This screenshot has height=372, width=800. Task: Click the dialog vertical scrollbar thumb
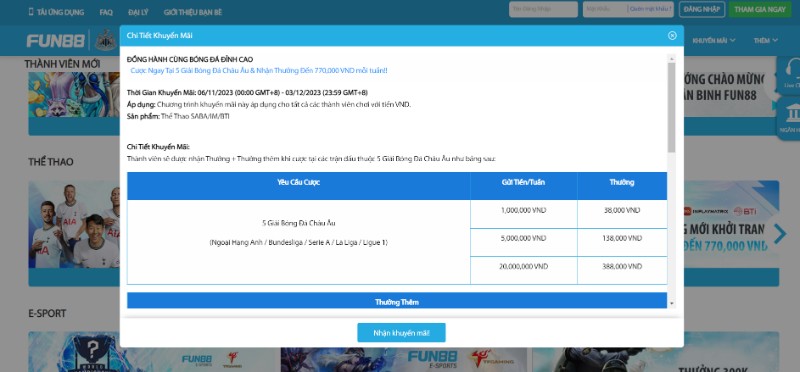(671, 107)
